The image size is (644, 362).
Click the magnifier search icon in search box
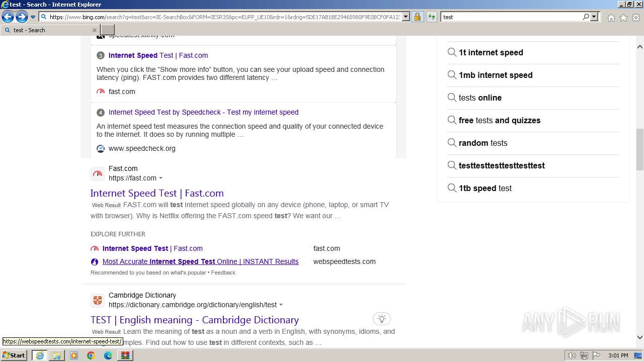point(586,17)
